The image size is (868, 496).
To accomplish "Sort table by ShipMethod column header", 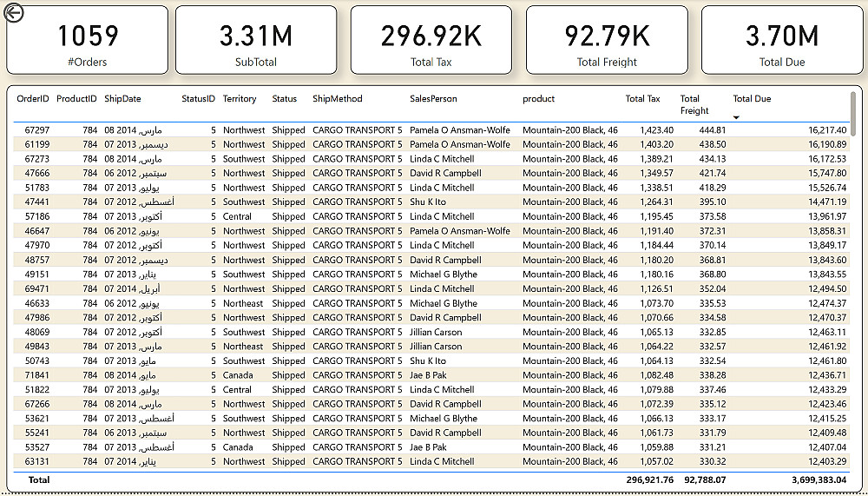I will (x=337, y=99).
